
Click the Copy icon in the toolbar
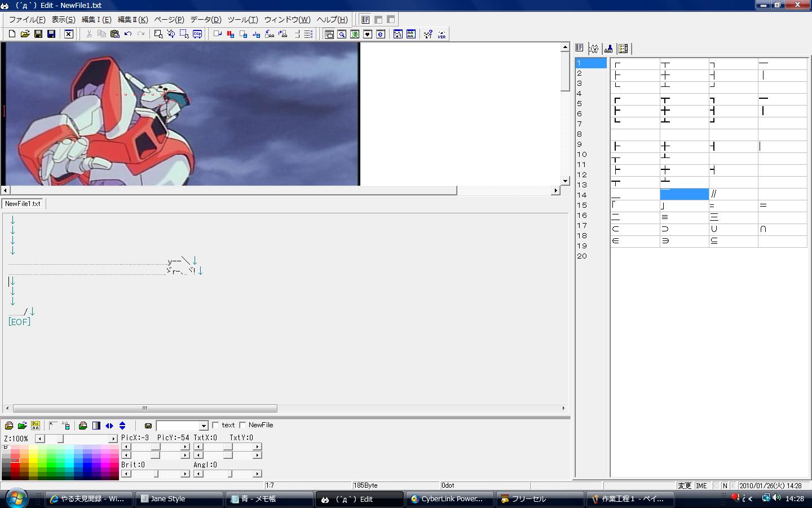pyautogui.click(x=102, y=34)
